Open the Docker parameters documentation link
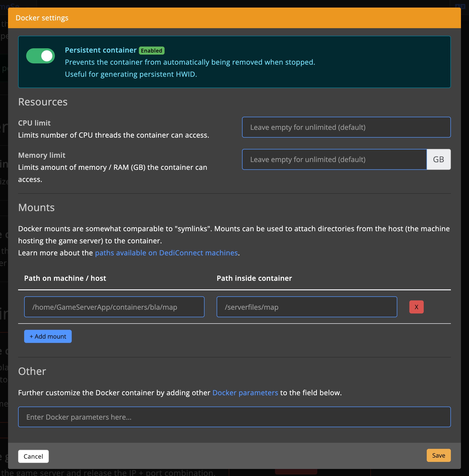 coord(245,392)
